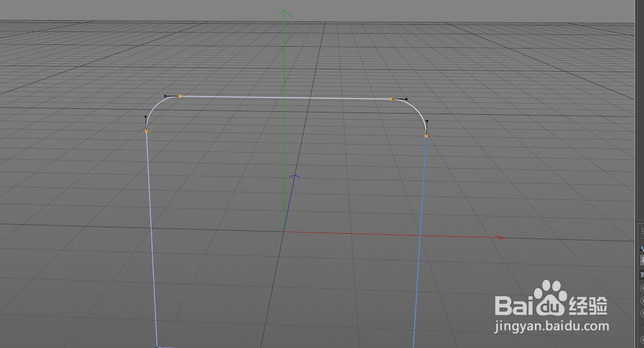The image size is (644, 348).
Task: Grab tangent handle right of top-right point
Action: [406, 99]
